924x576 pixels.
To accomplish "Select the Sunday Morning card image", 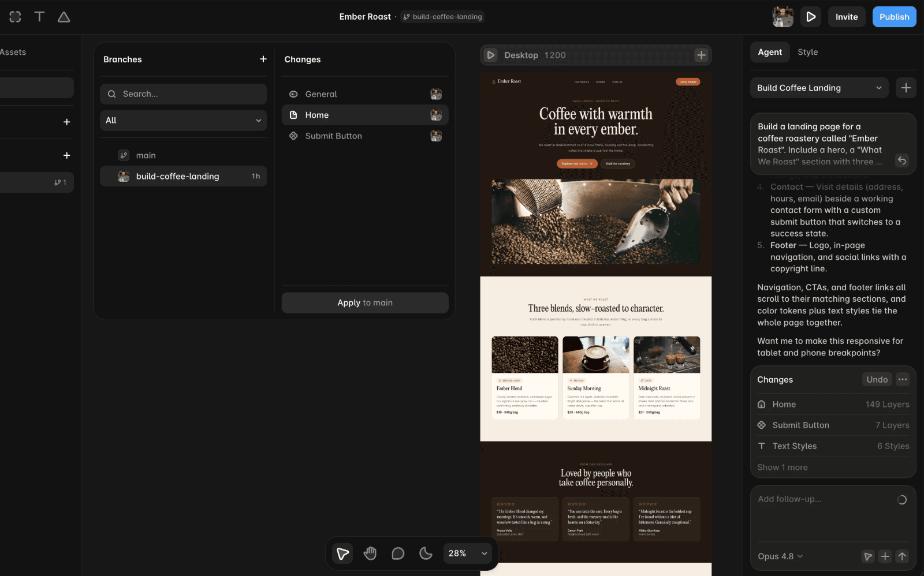I will pos(596,355).
